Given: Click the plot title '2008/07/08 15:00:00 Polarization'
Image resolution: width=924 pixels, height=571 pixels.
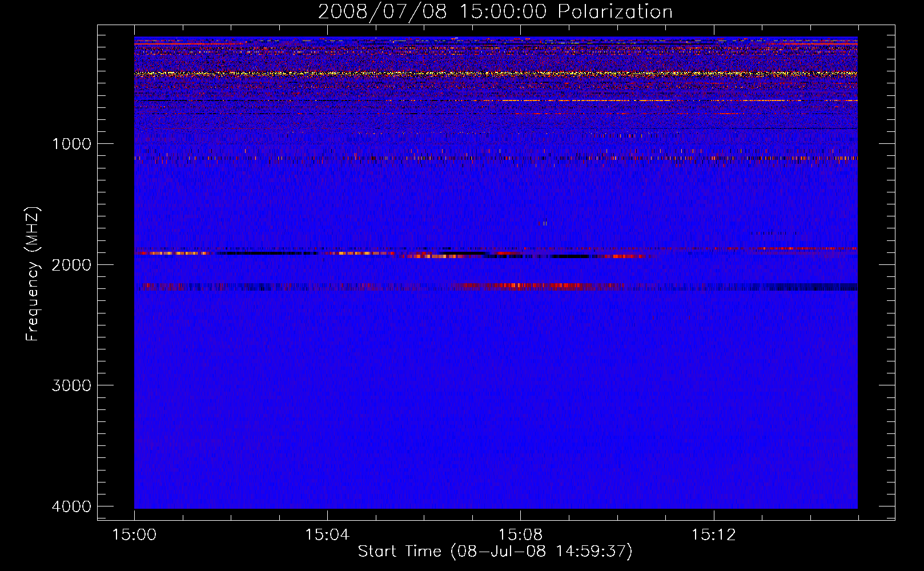Looking at the screenshot, I should 495,11.
